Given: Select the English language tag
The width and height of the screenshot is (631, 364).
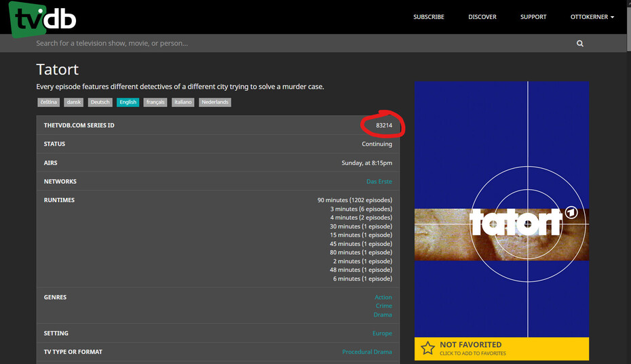Looking at the screenshot, I should tap(128, 102).
